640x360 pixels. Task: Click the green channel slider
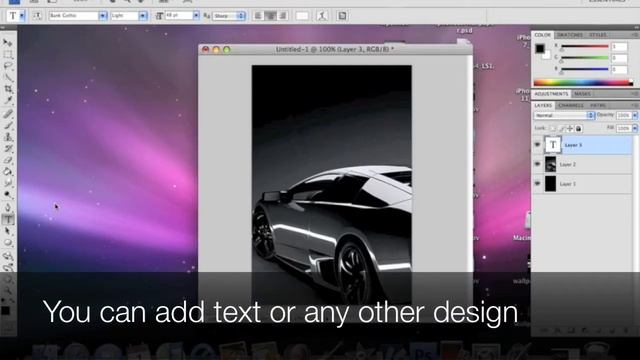pos(584,58)
